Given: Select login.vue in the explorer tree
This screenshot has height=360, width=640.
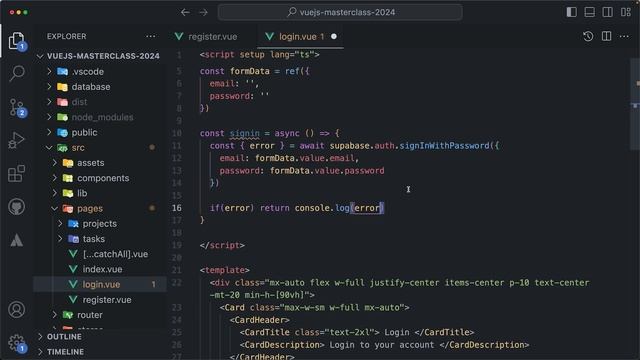Looking at the screenshot, I should [x=100, y=284].
